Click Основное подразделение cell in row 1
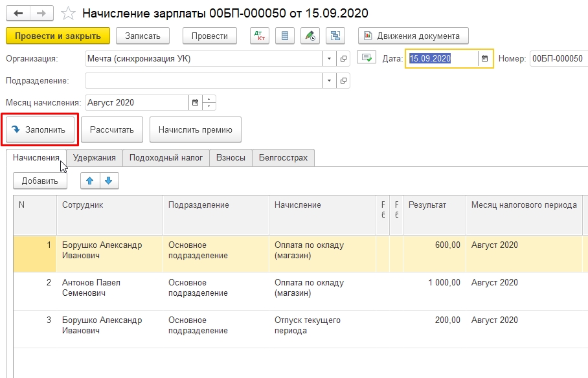 tap(216, 254)
